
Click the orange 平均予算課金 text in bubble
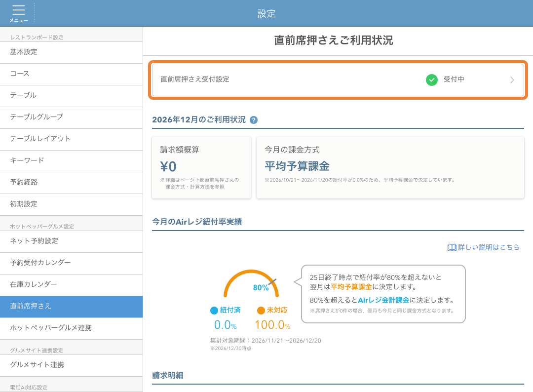point(351,287)
